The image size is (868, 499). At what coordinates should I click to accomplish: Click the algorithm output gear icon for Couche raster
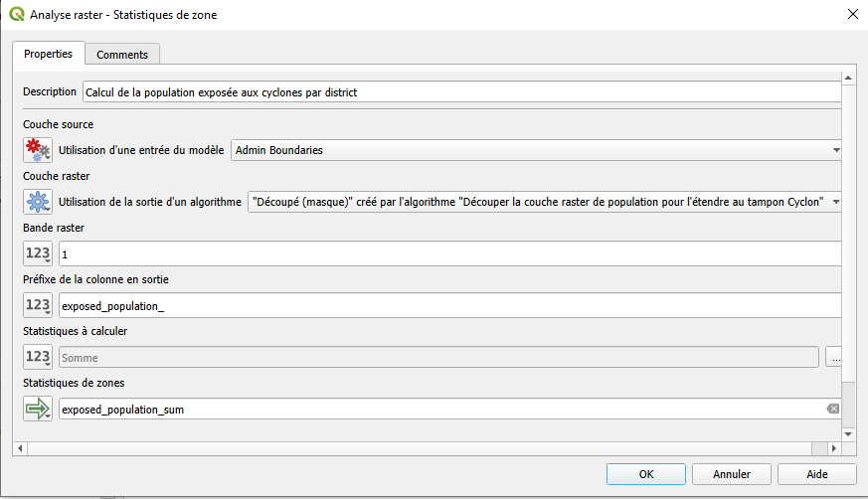pyautogui.click(x=38, y=203)
